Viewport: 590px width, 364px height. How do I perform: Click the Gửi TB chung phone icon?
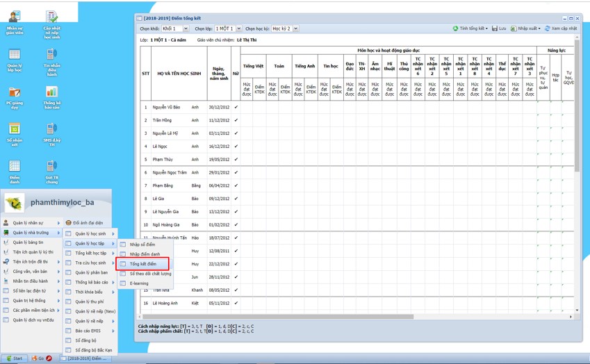coord(51,167)
